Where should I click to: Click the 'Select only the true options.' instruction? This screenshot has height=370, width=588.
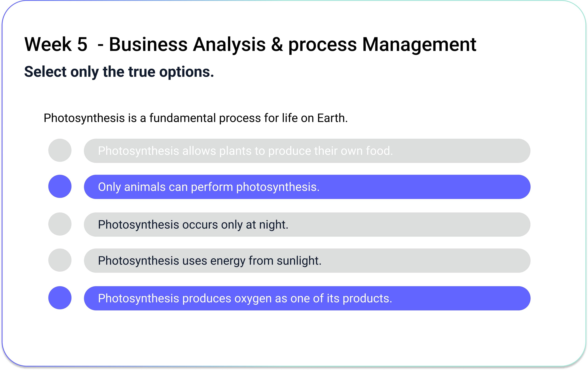[119, 72]
